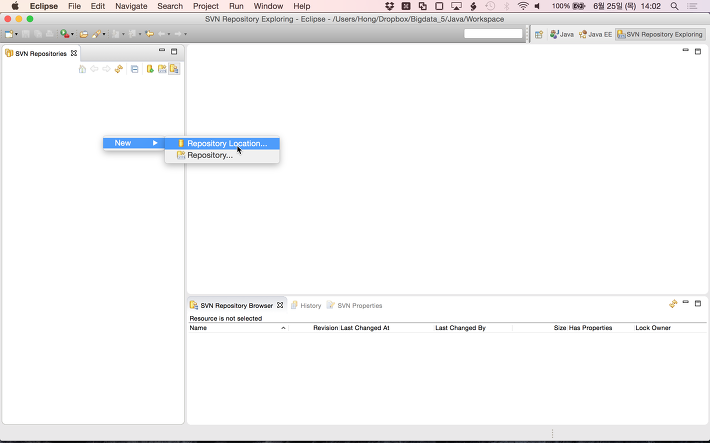
Task: Click the New wizard toolbar icon
Action: (9, 34)
